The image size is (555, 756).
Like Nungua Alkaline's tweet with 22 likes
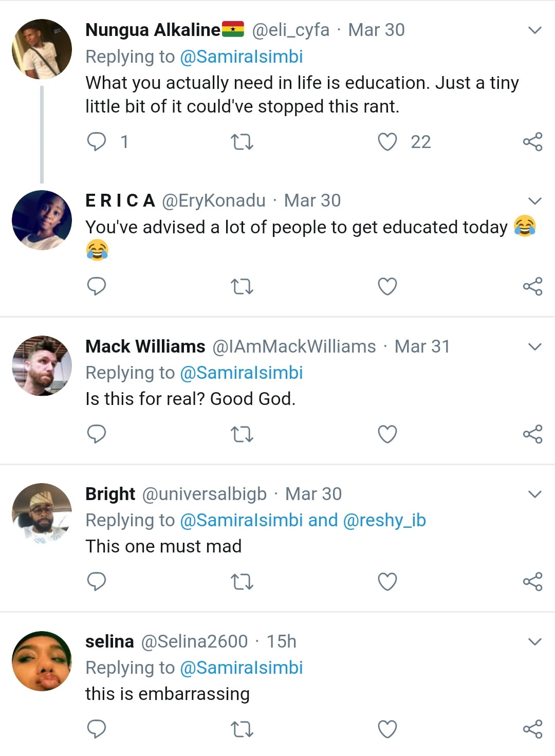tap(387, 142)
